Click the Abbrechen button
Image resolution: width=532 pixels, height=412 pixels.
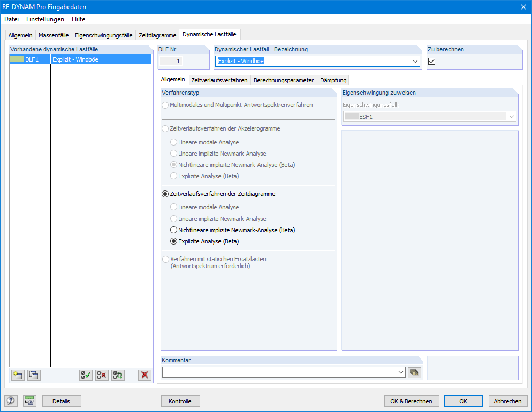click(x=507, y=401)
